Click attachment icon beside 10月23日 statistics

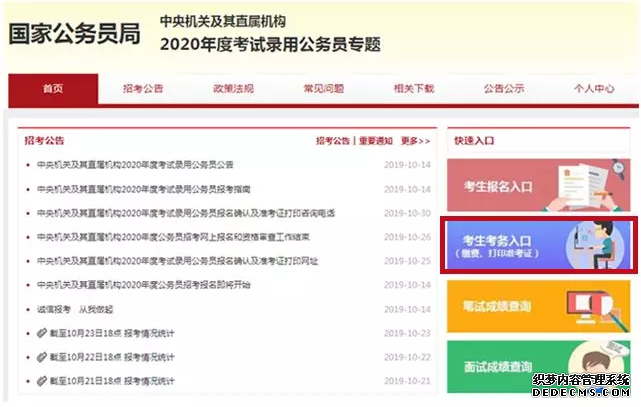pyautogui.click(x=42, y=333)
